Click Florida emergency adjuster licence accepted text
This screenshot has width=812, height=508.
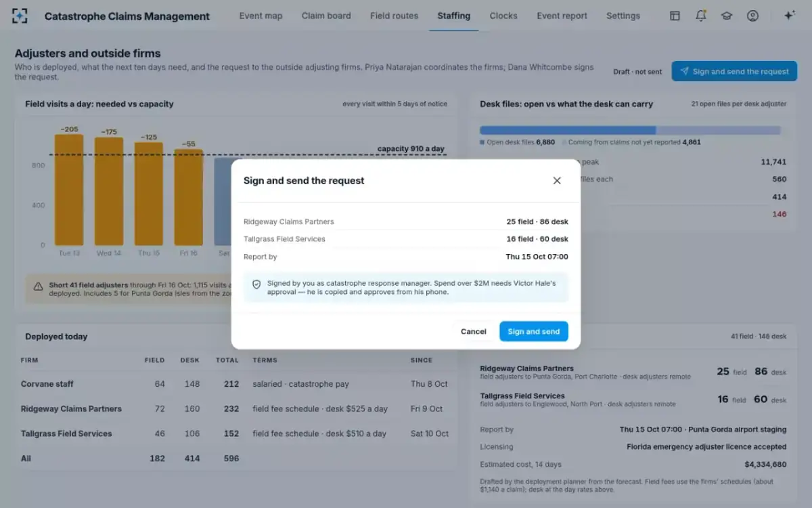pos(706,447)
